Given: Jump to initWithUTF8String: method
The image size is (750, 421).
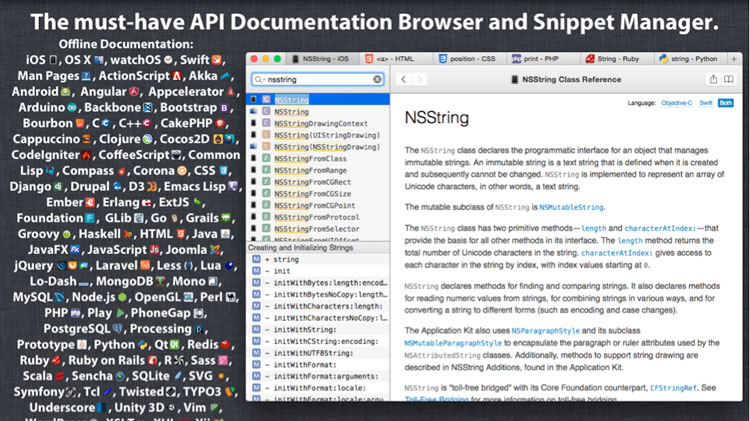Looking at the screenshot, I should click(318, 353).
